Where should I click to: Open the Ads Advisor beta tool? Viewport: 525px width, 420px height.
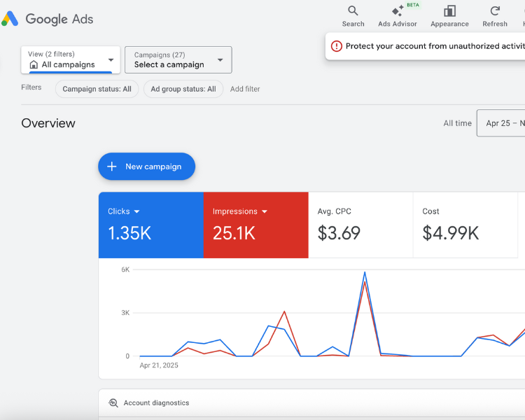pyautogui.click(x=397, y=10)
